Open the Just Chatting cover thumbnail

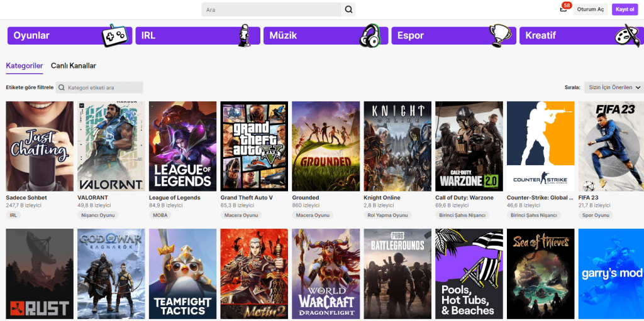[40, 146]
